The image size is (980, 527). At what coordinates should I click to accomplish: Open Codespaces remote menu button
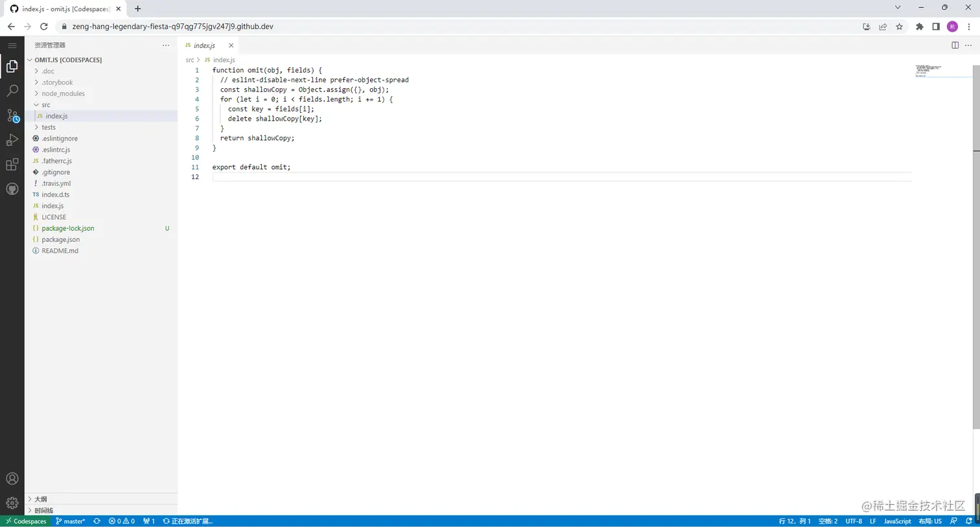tap(26, 521)
